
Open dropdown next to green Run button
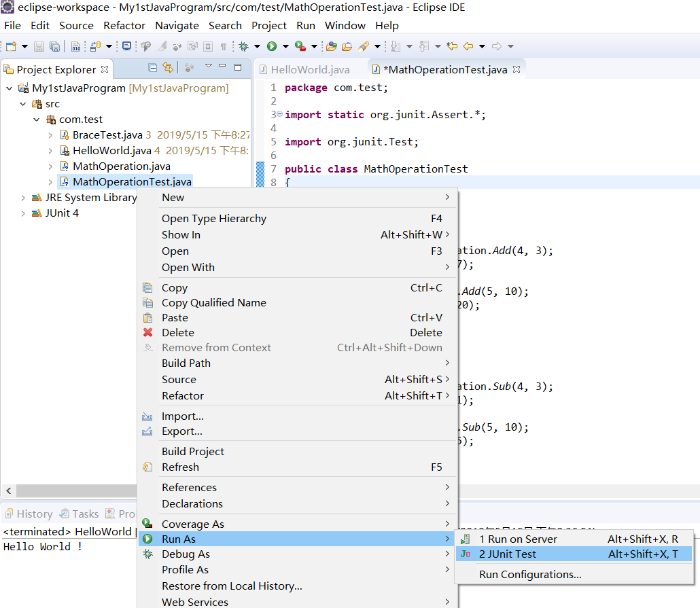pos(285,46)
